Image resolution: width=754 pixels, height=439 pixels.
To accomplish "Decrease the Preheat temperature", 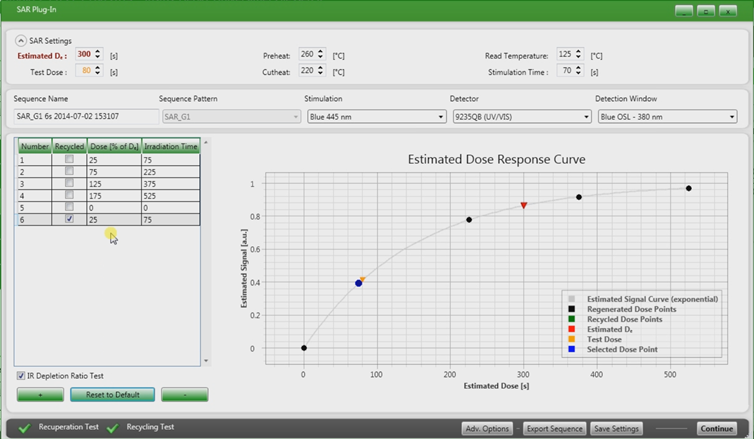I will pos(321,57).
